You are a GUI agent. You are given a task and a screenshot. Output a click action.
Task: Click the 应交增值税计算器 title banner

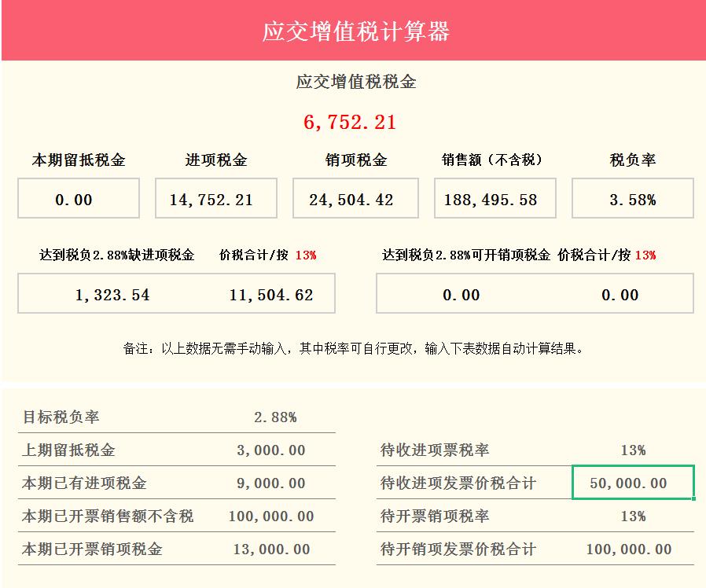pos(354,30)
